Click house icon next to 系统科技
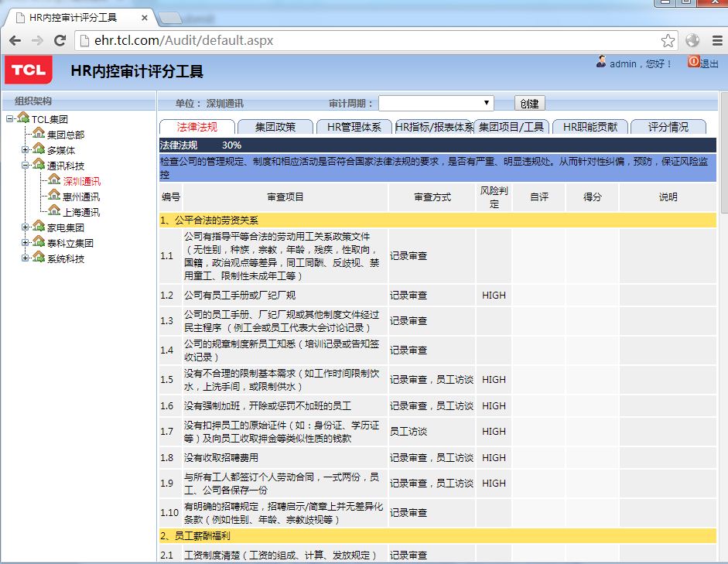The image size is (728, 564). 39,257
